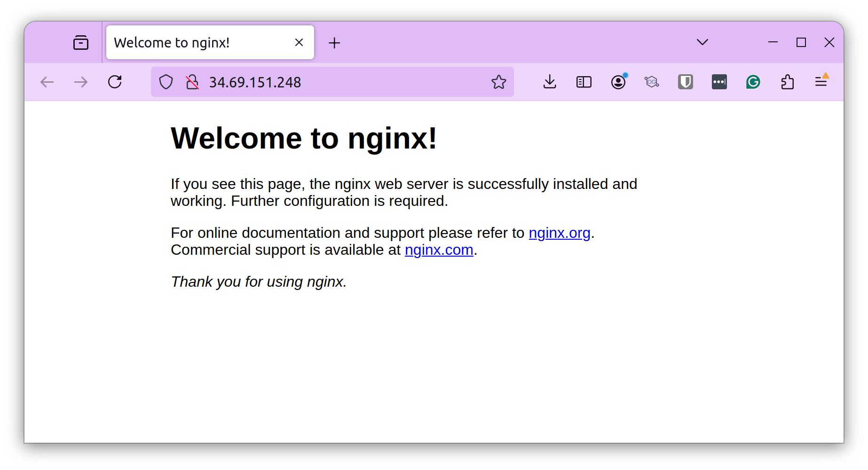Click 'Further configuration is required.' sentence
Viewport: 868px width, 470px height.
click(x=339, y=201)
